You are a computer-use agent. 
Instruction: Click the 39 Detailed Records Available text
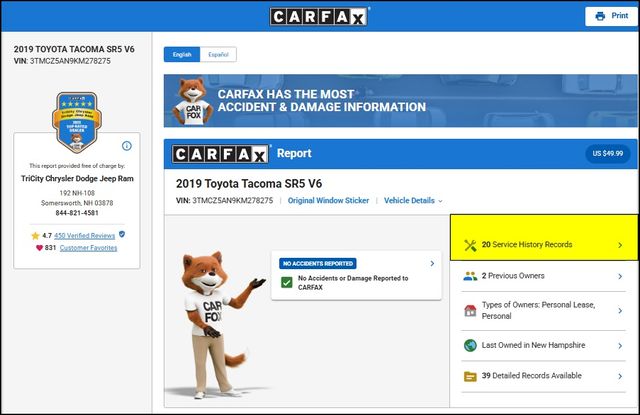coord(531,375)
